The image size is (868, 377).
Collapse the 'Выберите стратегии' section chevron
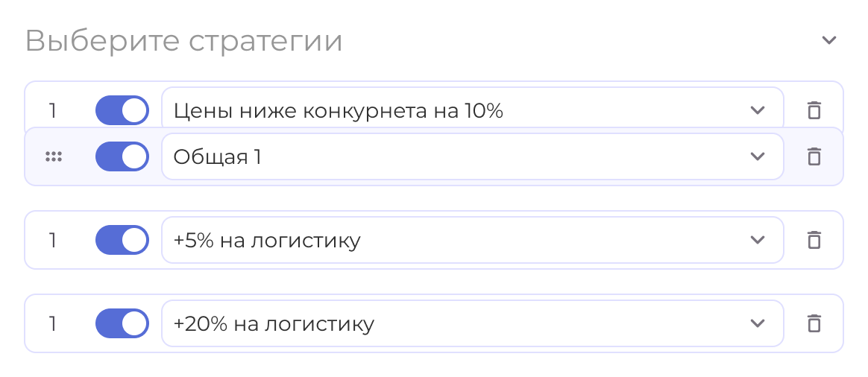[x=829, y=40]
